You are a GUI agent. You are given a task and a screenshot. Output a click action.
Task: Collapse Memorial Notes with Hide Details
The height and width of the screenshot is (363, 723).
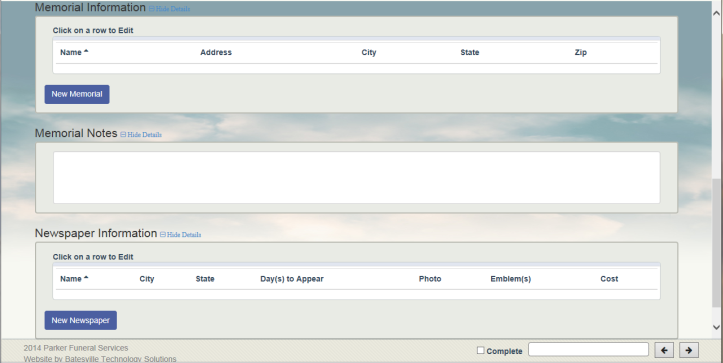141,135
